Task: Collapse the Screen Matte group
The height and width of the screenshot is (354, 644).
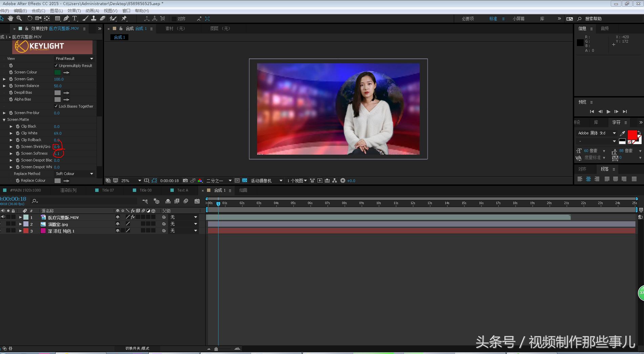Action: point(4,119)
